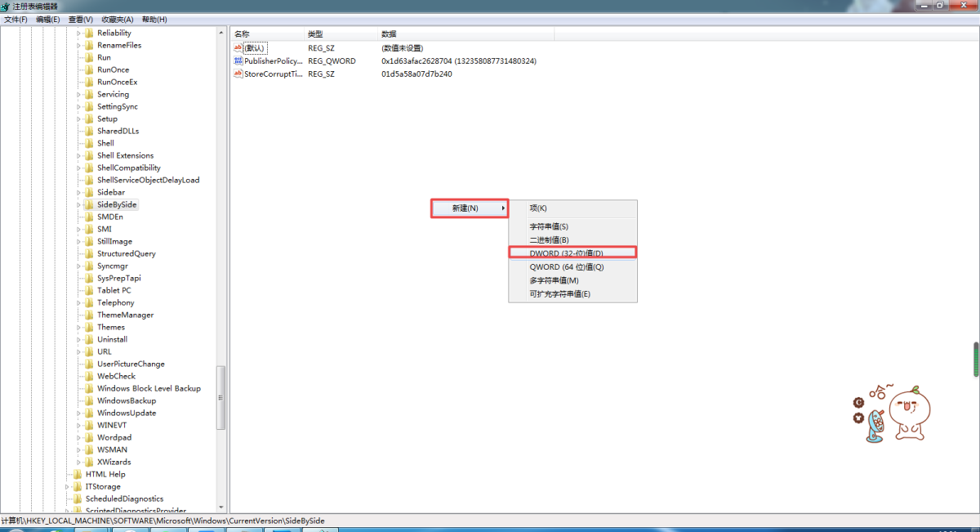Open the 收藏夹(A) menu
Screen dimensions: 980x532
[118, 19]
